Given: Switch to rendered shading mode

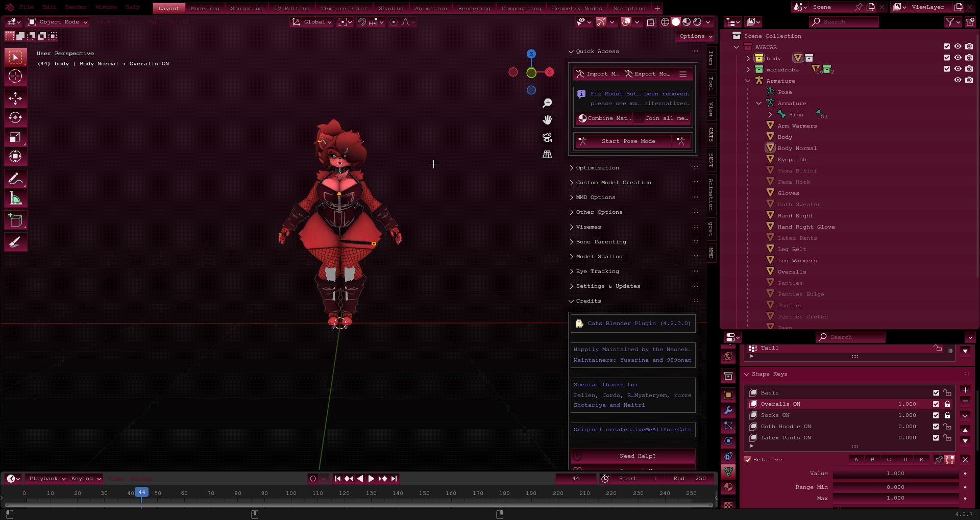Looking at the screenshot, I should (x=697, y=22).
